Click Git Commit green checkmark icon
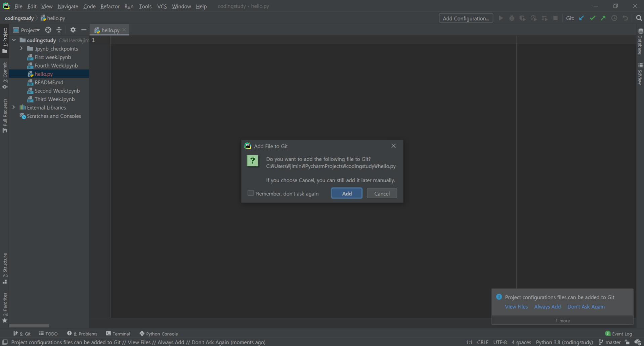The height and width of the screenshot is (346, 644). pyautogui.click(x=593, y=18)
